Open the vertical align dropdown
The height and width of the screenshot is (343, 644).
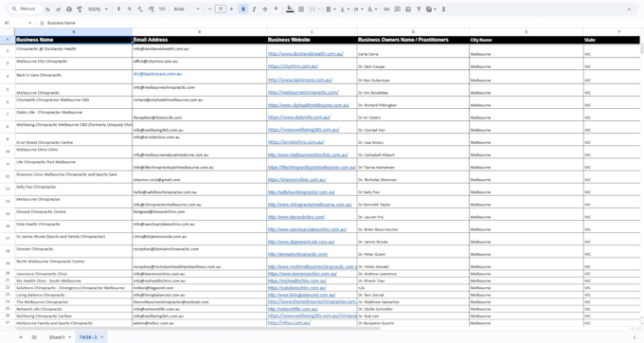coord(344,9)
